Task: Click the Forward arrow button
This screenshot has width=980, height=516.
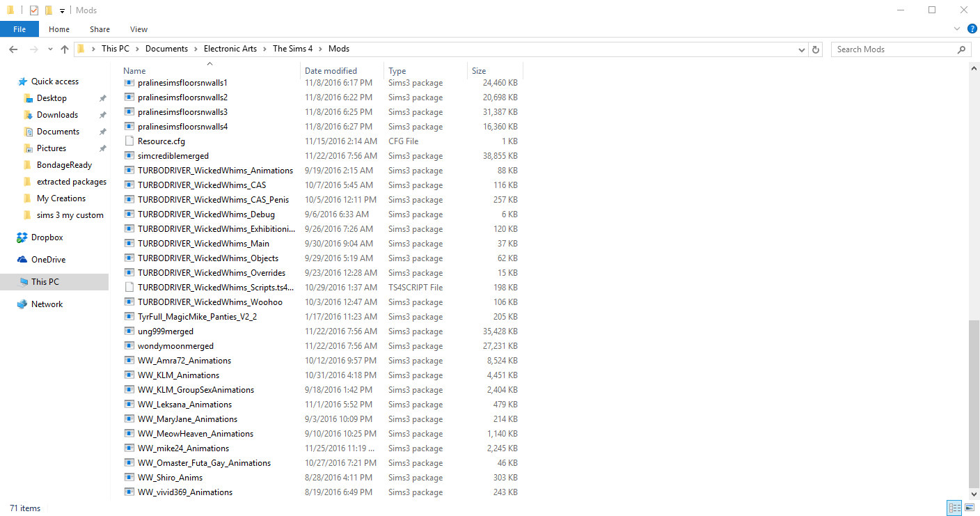Action: coord(33,49)
